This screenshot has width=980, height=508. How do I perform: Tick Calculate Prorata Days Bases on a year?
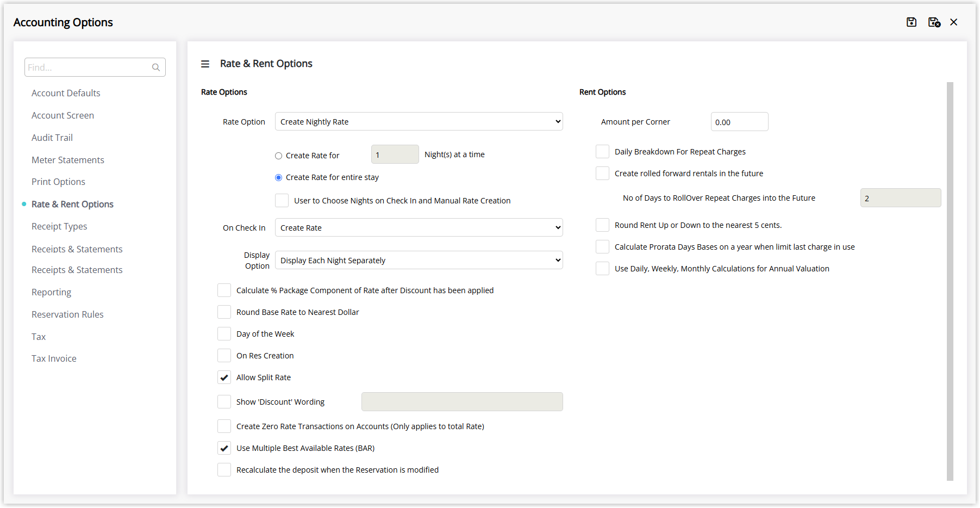point(602,247)
